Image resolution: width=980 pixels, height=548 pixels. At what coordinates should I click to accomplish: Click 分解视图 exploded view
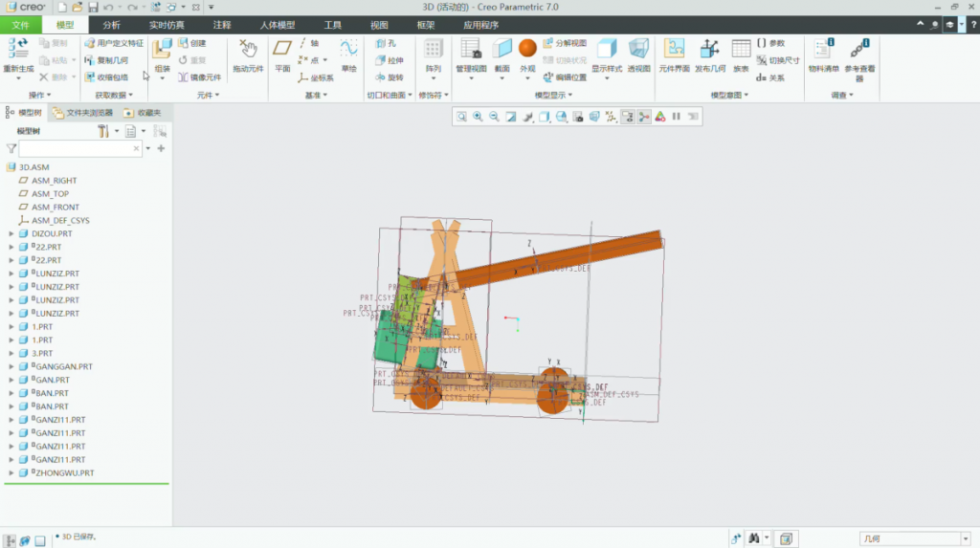[x=565, y=43]
